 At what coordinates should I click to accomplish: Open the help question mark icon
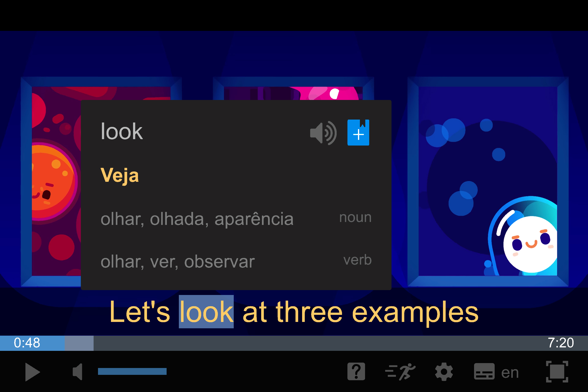(356, 372)
